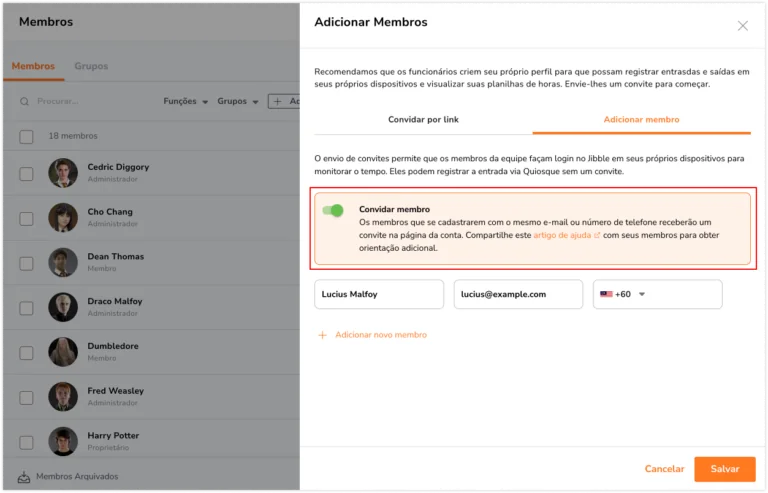Click the Malaysia flag icon
This screenshot has width=768, height=493.
tap(606, 294)
